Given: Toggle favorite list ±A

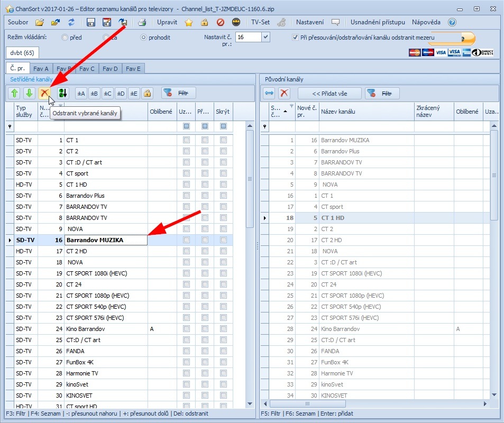Looking at the screenshot, I should click(81, 93).
